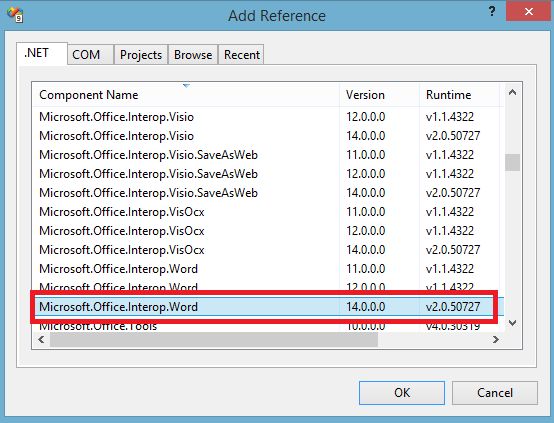
Task: Click the Add Reference title bar icon
Action: [15, 14]
